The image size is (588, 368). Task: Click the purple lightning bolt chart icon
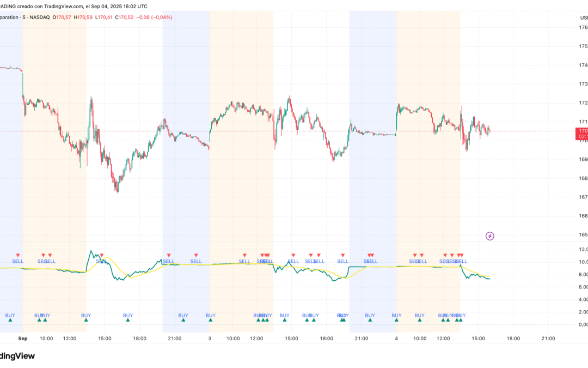tap(489, 236)
